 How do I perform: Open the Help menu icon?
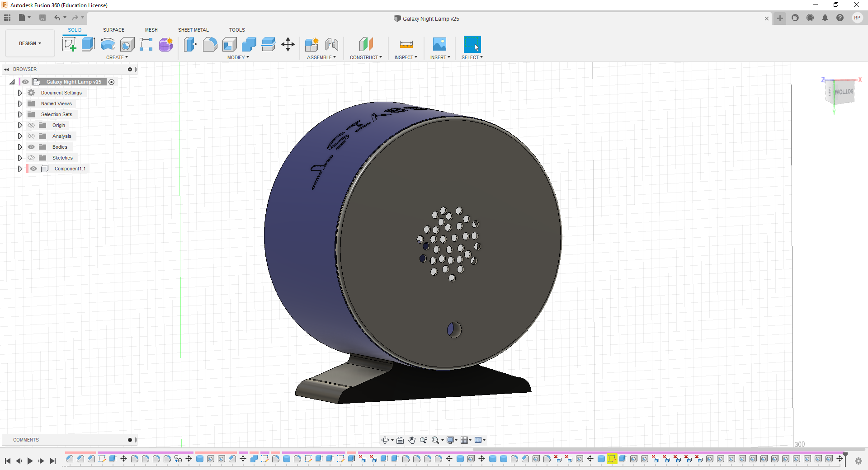[840, 18]
